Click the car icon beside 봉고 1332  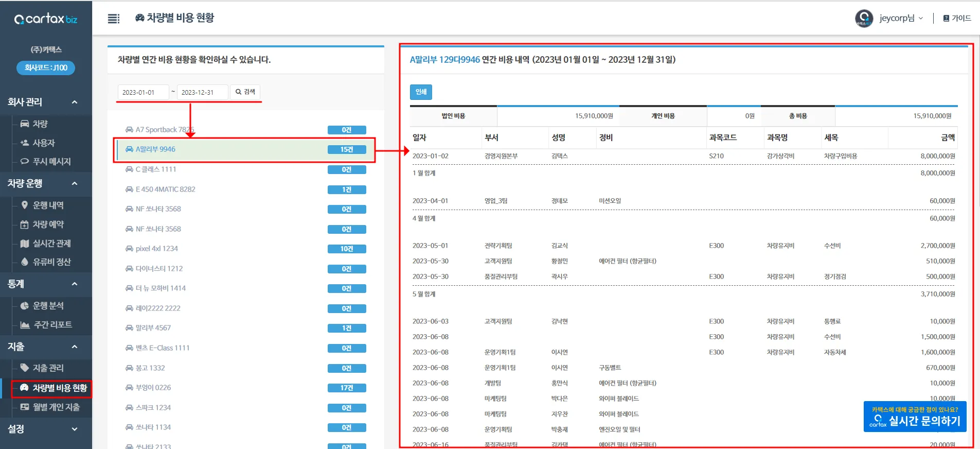129,368
